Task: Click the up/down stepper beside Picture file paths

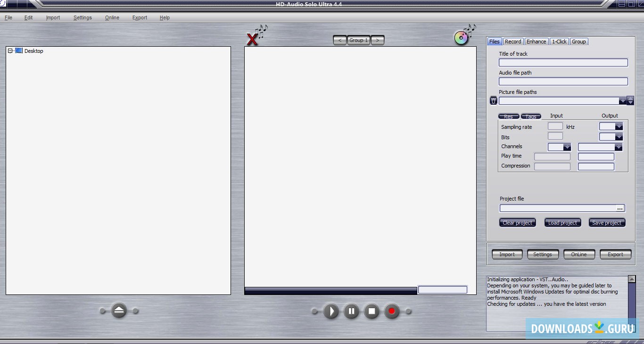Action: click(630, 101)
